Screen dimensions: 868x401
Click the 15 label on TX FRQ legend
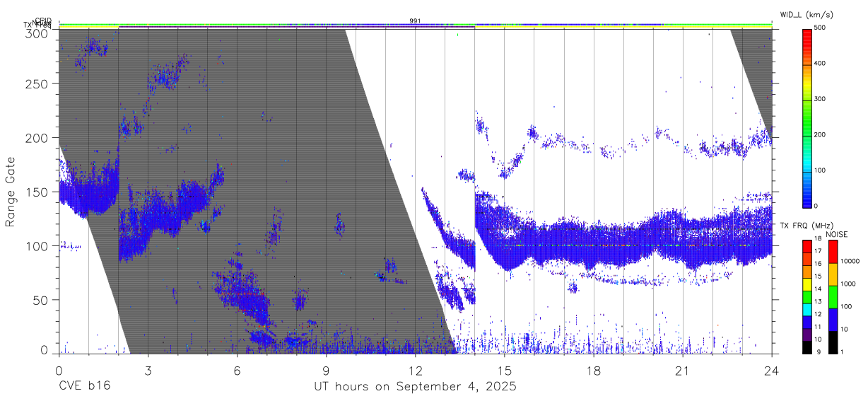tap(818, 276)
